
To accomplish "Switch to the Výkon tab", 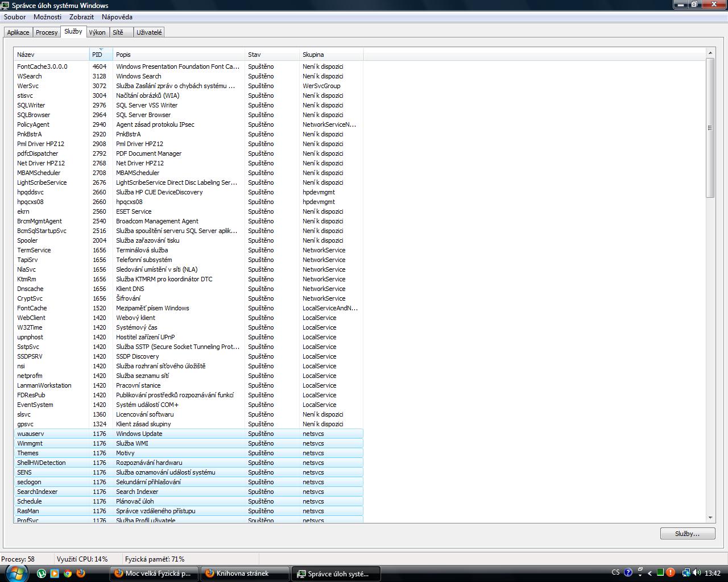I will point(97,32).
